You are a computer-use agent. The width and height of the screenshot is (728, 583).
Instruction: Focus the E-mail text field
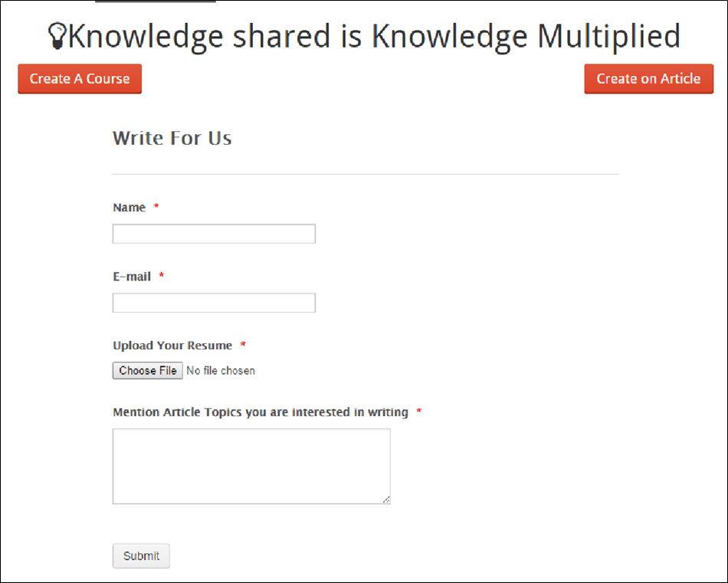(214, 303)
